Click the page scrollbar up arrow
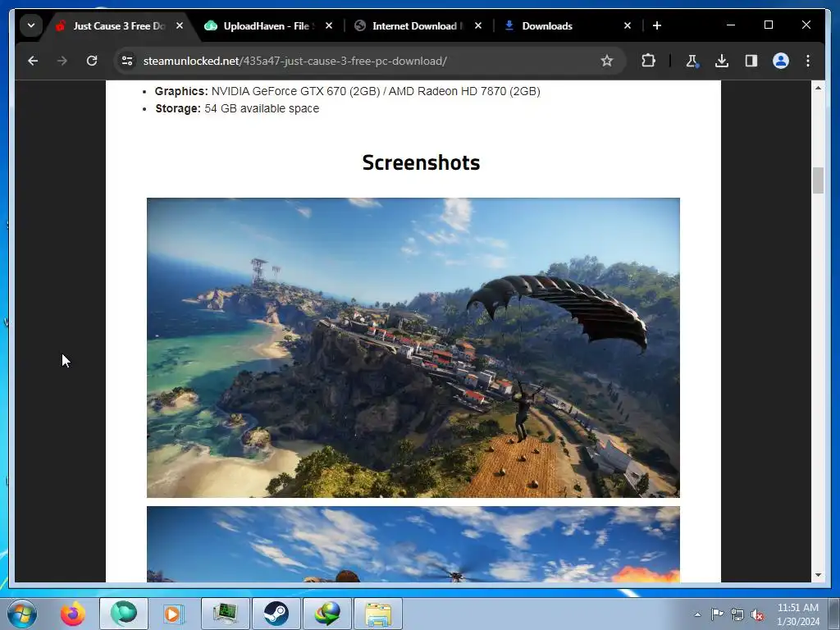Image resolution: width=840 pixels, height=630 pixels. [x=818, y=87]
